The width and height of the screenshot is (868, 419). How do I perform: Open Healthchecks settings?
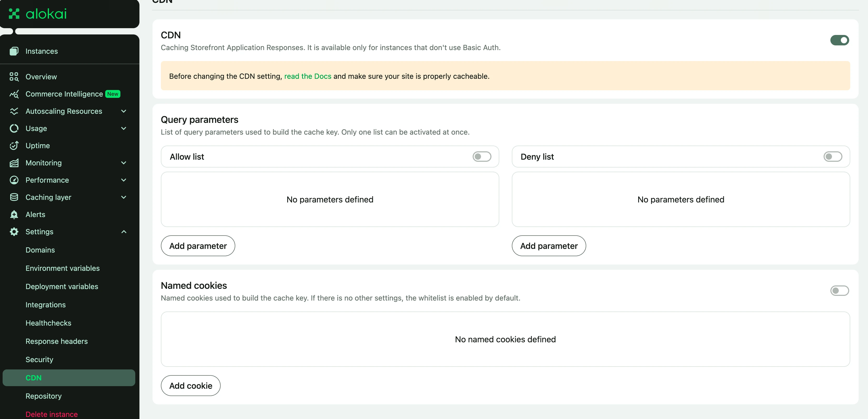48,323
